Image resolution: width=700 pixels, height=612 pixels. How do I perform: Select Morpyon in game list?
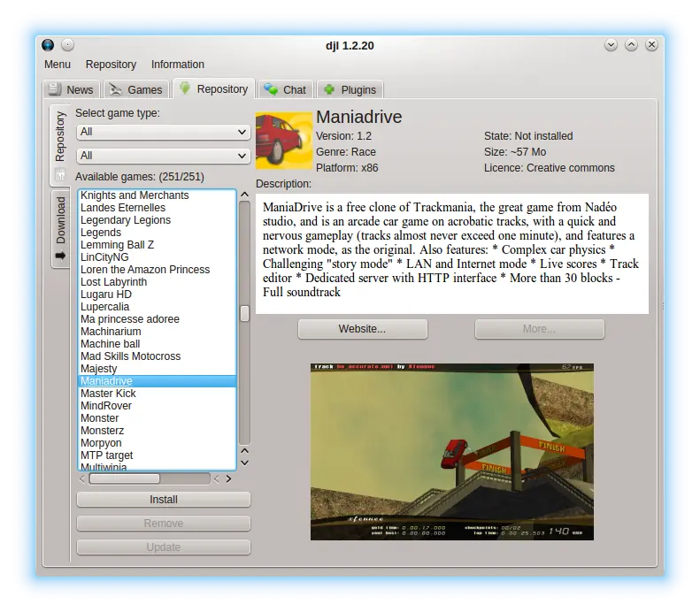point(158,443)
